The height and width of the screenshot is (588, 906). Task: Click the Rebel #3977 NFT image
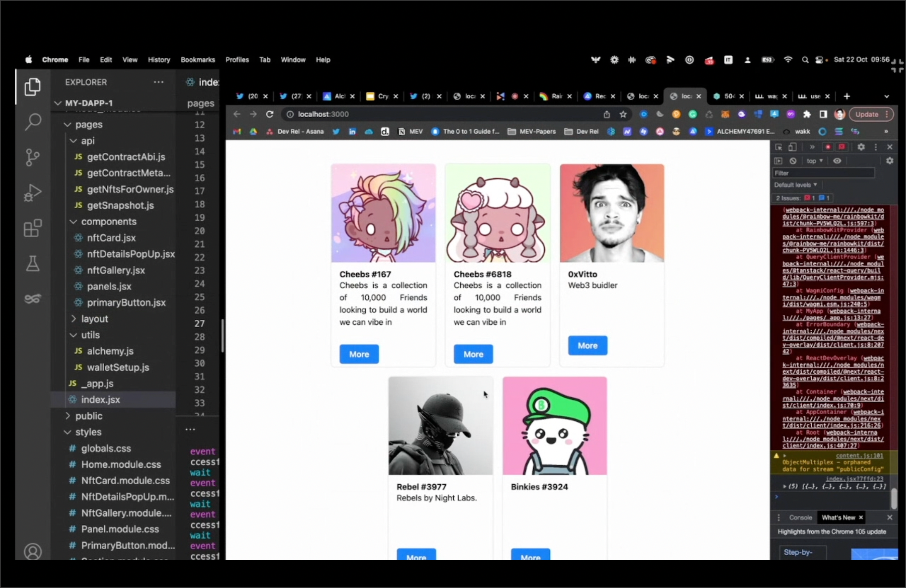[440, 426]
